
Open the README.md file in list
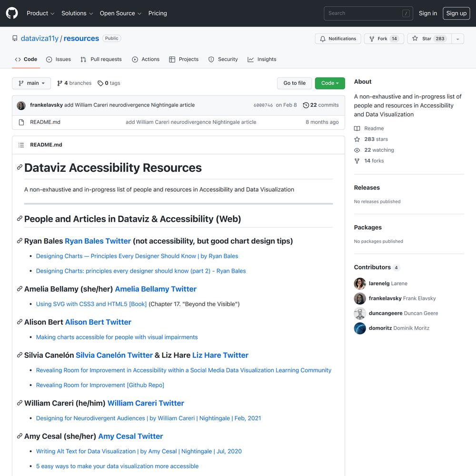coord(45,122)
